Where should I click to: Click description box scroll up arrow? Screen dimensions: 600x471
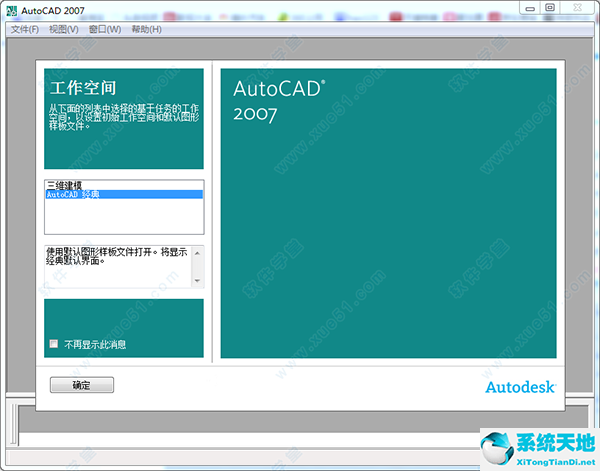(x=197, y=253)
